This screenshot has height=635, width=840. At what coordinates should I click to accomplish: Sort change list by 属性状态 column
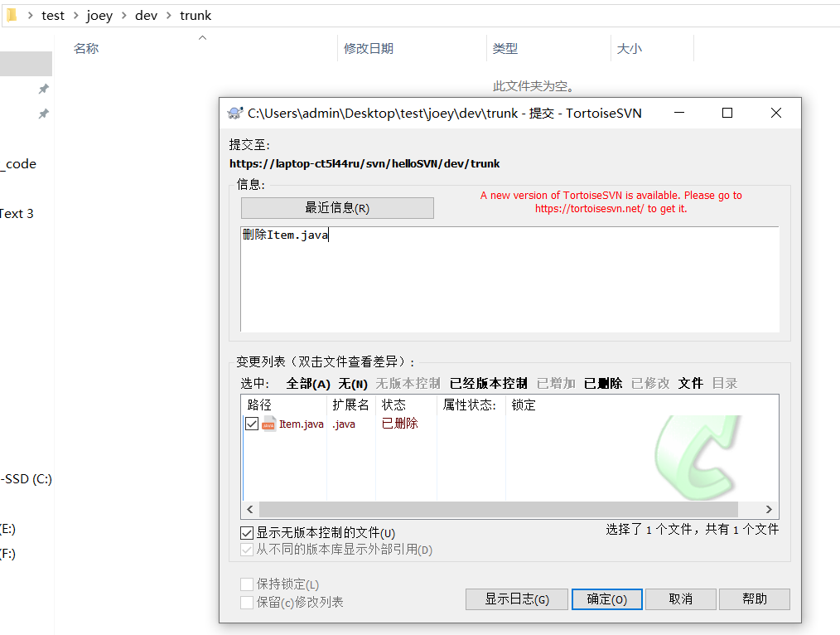[471, 405]
